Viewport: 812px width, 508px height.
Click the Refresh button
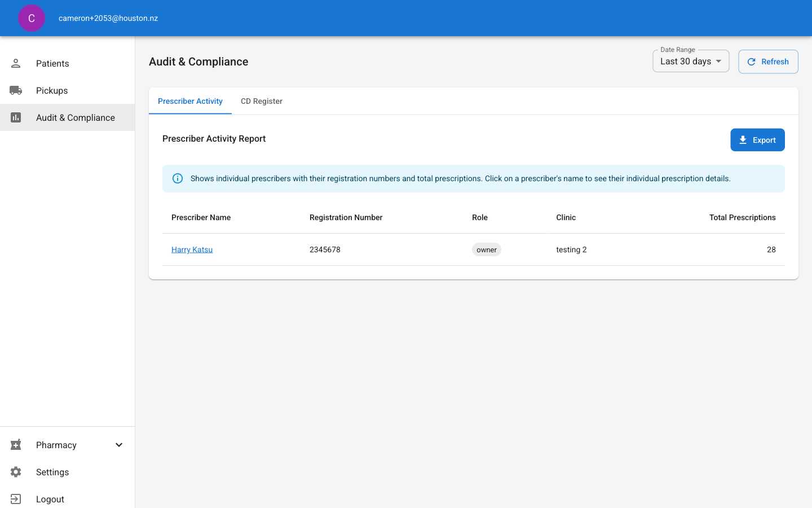point(768,62)
